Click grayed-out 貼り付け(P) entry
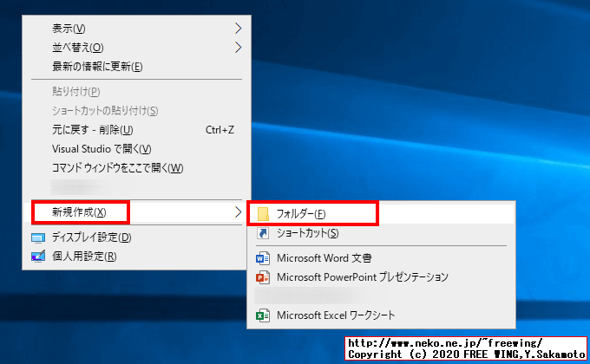Image resolution: width=590 pixels, height=364 pixels. 136,91
